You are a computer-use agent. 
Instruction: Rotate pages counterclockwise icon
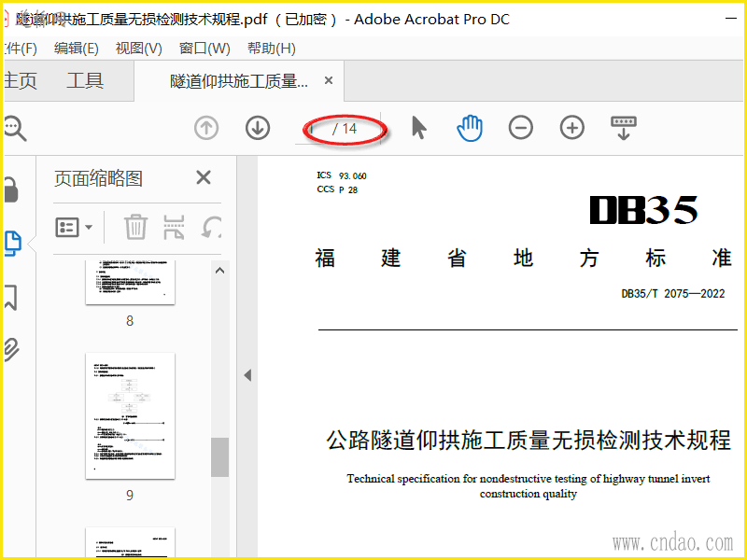click(x=212, y=227)
